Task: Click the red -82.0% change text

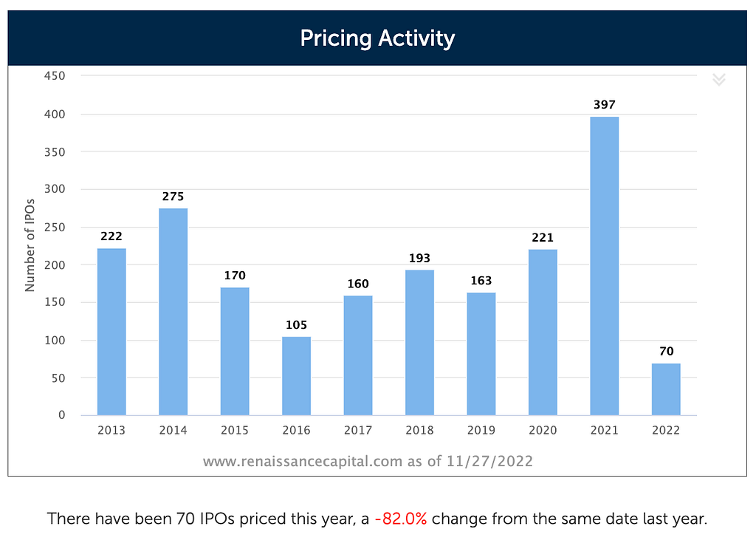Action: tap(401, 519)
